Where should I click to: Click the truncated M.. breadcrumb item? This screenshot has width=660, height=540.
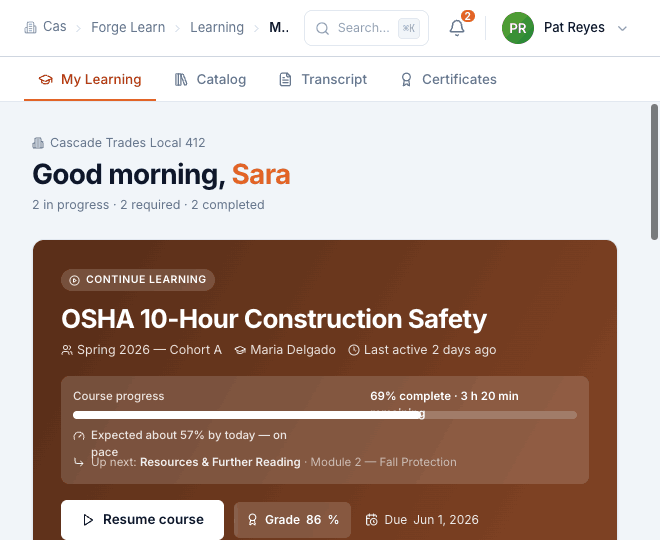279,27
